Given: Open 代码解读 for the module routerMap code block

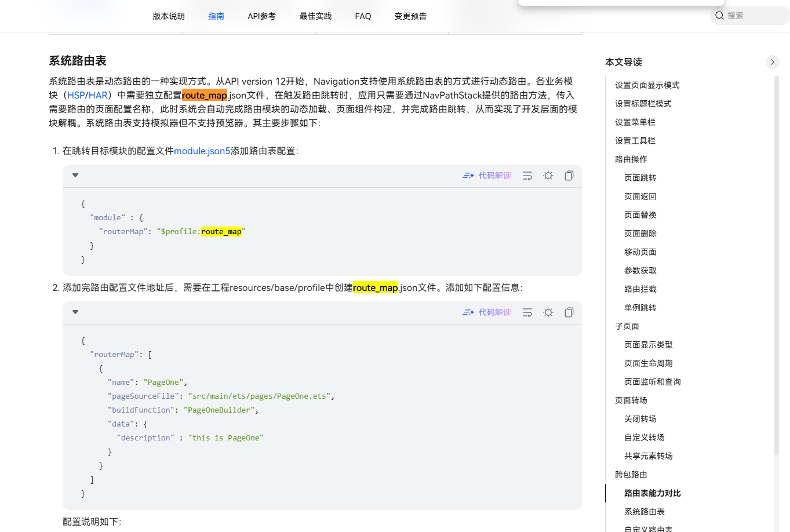Looking at the screenshot, I should click(x=487, y=176).
